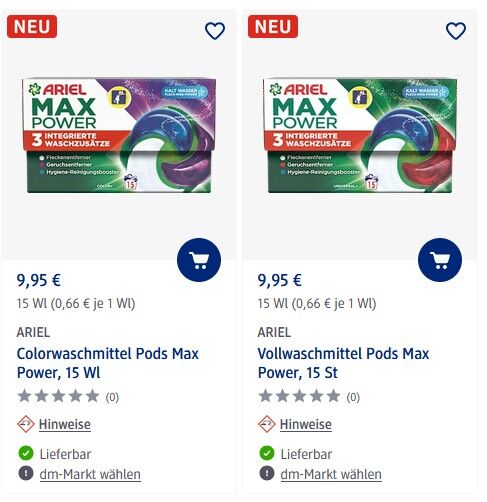Click star rating of Vollwaschmittel Pods
487x502 pixels.
300,396
